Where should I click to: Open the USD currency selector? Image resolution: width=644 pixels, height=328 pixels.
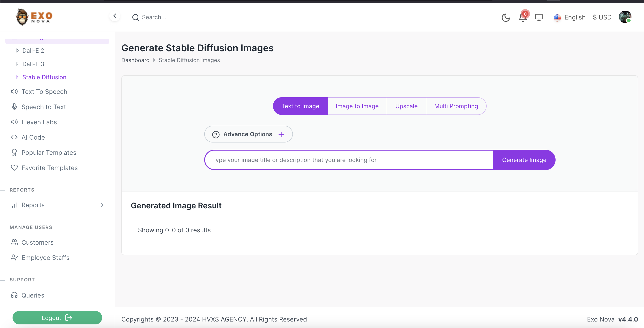(602, 17)
